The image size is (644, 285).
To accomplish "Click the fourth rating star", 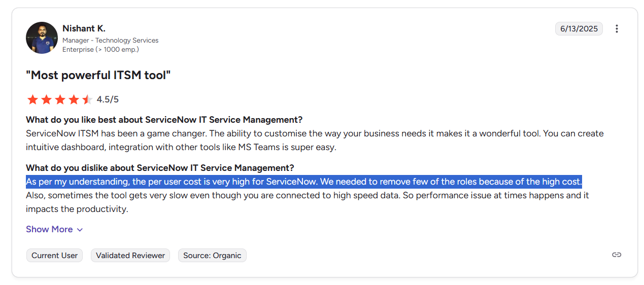I will (74, 99).
